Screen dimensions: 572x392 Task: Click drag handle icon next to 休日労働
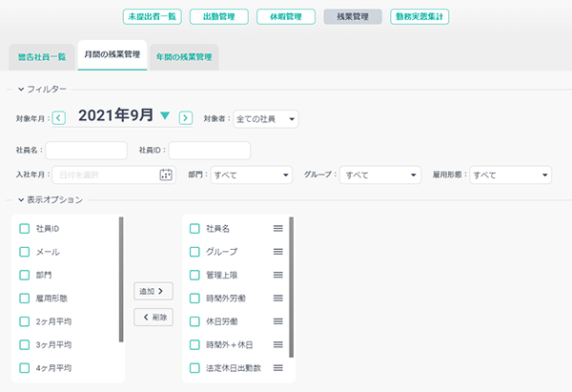click(x=278, y=321)
